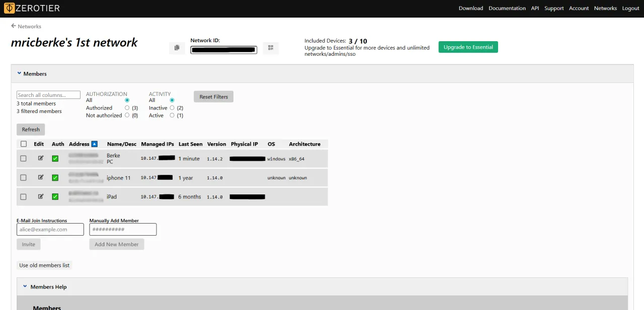Sort by the Architecture column header

tap(304, 144)
